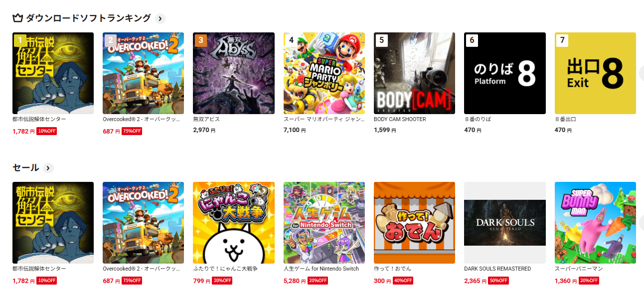Open the Super Bunny Man sale image
This screenshot has height=292, width=644.
[x=595, y=223]
